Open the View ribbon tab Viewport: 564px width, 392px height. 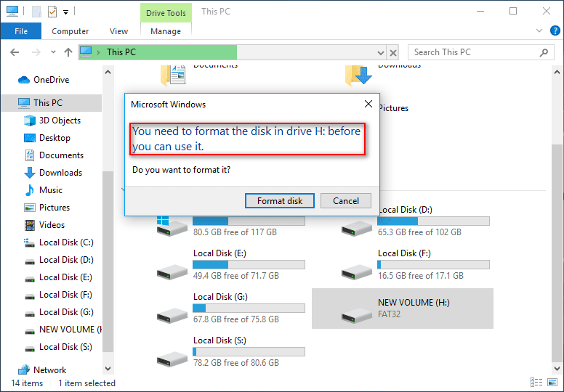pos(118,31)
